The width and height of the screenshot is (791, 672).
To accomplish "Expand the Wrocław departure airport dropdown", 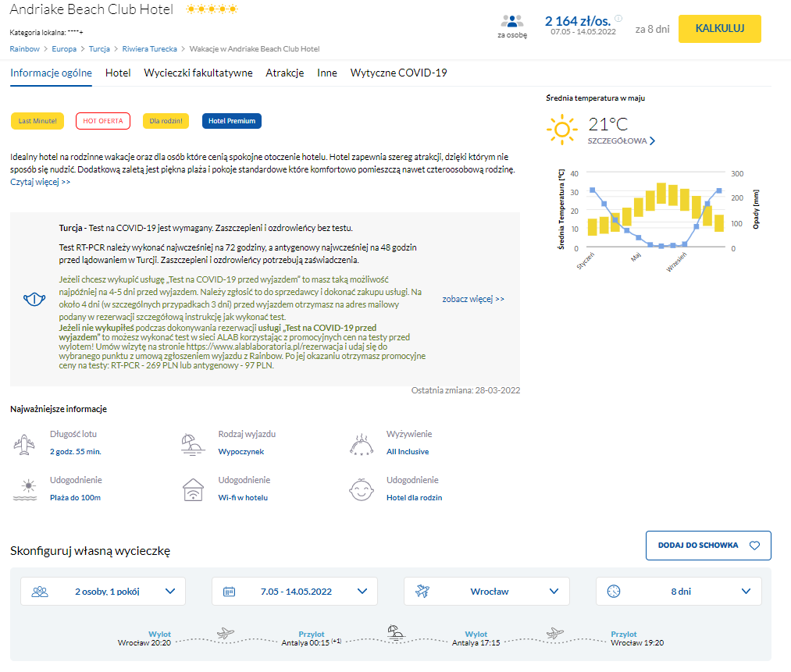I will pyautogui.click(x=486, y=592).
